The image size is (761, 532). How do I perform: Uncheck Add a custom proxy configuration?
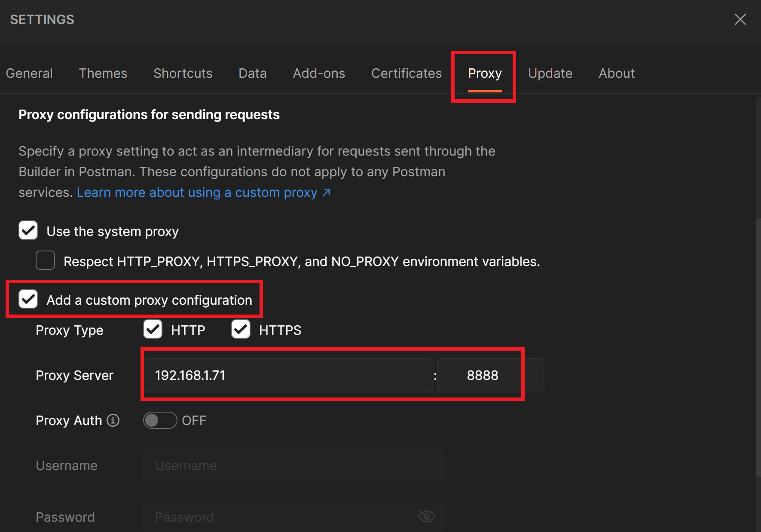[28, 299]
